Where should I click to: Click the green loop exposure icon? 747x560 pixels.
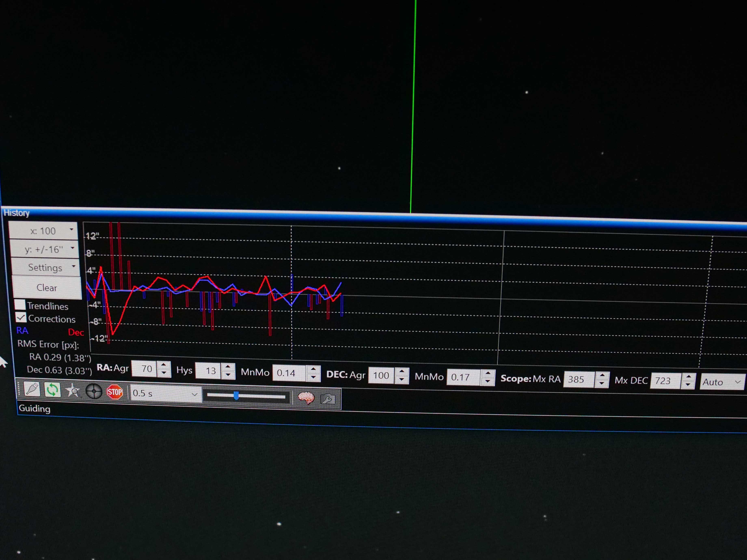pos(52,390)
